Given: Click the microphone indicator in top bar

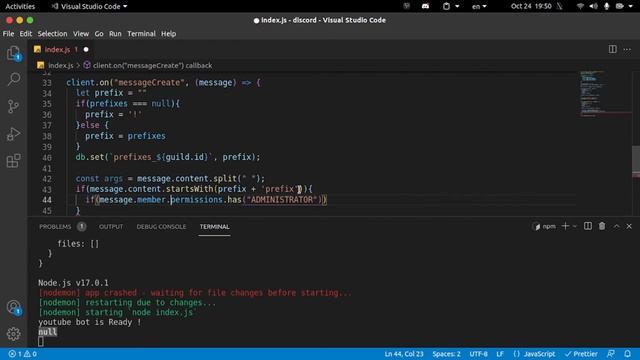Looking at the screenshot, I should pyautogui.click(x=607, y=6).
